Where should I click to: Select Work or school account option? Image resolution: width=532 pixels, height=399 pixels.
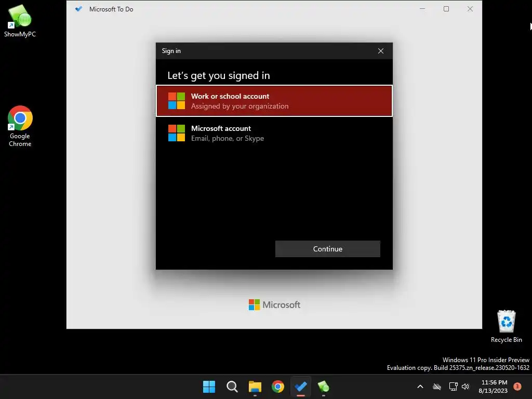tap(274, 101)
